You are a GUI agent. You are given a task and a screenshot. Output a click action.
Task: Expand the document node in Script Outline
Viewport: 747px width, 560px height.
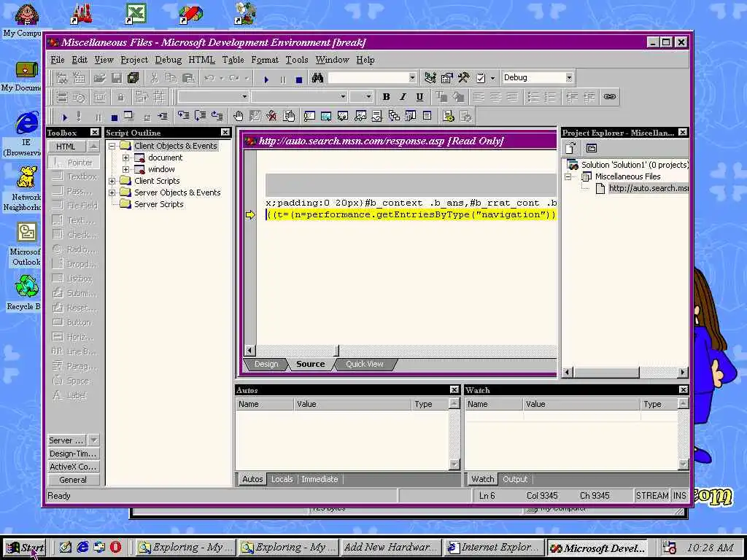125,157
